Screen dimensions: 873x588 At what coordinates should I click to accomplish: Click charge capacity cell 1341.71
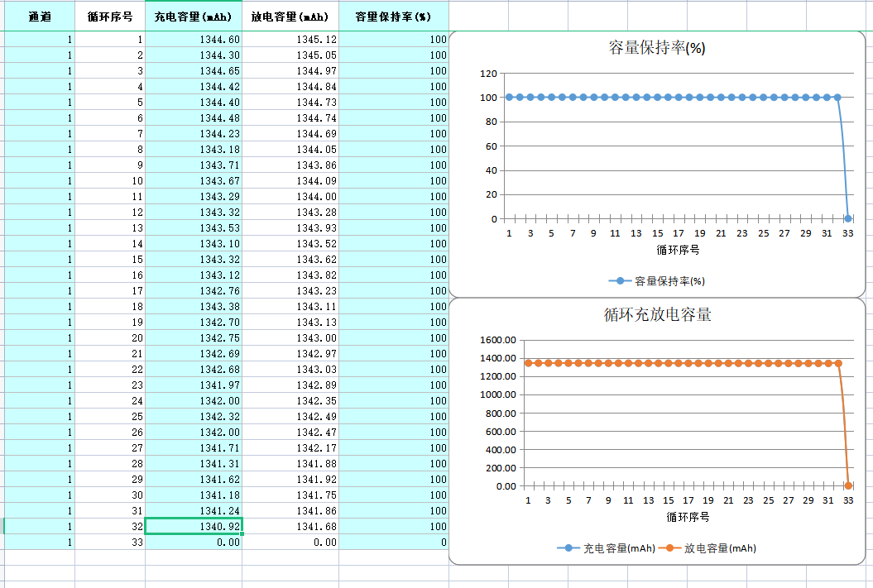coord(193,447)
